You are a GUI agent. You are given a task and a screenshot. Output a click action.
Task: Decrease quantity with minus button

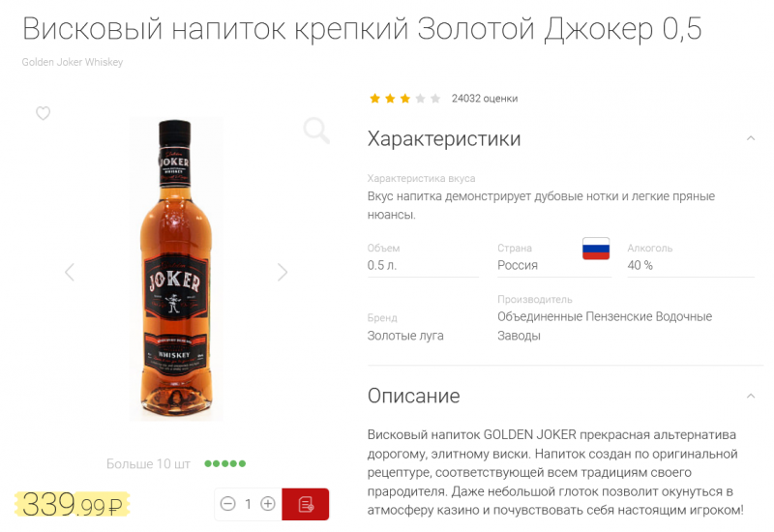coord(227,504)
